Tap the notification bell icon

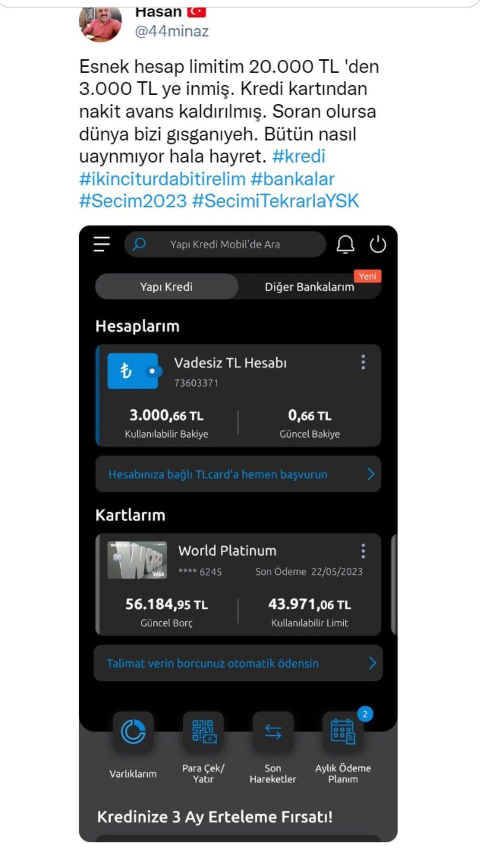coord(345,244)
